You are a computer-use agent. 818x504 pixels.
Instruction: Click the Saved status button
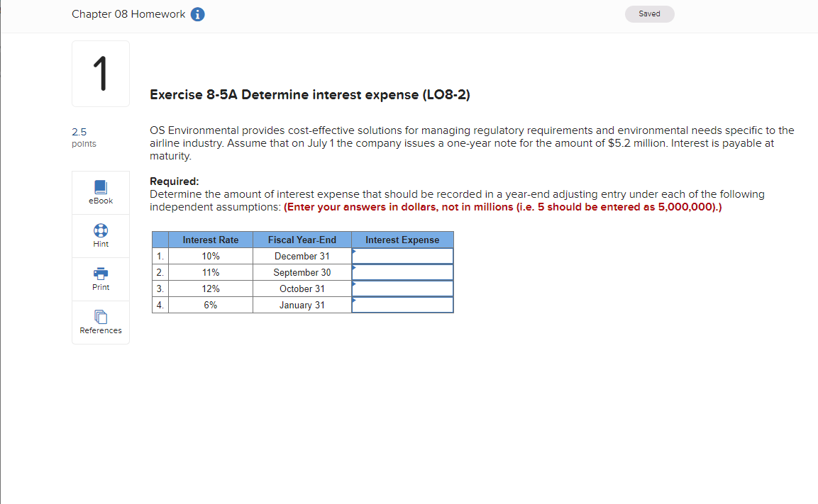click(x=649, y=13)
